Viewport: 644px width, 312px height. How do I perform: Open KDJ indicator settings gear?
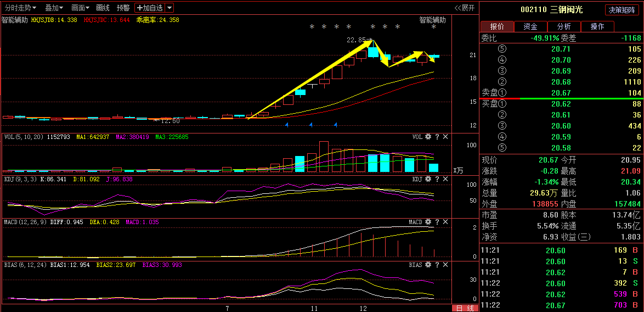(429, 179)
